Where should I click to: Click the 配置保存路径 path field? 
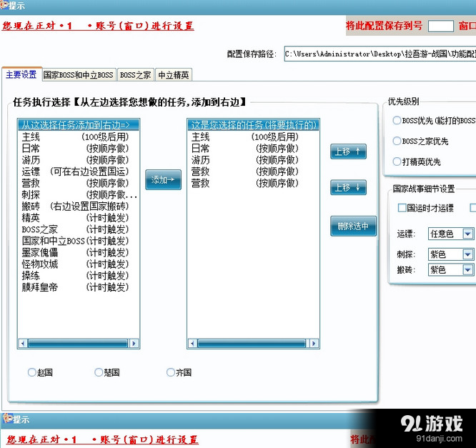point(380,54)
